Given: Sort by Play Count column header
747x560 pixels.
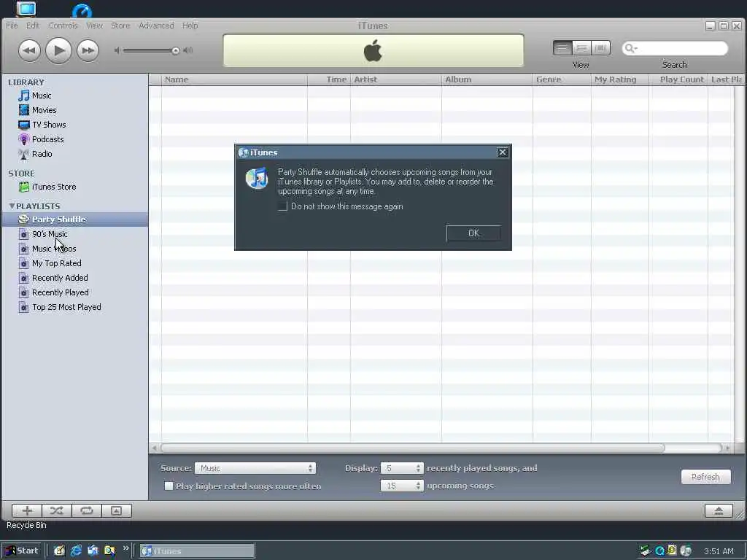Looking at the screenshot, I should [x=678, y=79].
